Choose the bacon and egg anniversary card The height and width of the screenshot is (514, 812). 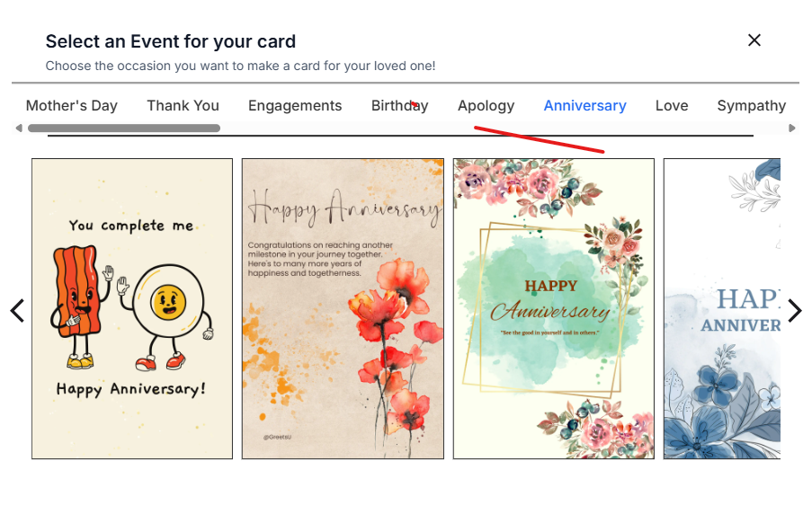[132, 309]
